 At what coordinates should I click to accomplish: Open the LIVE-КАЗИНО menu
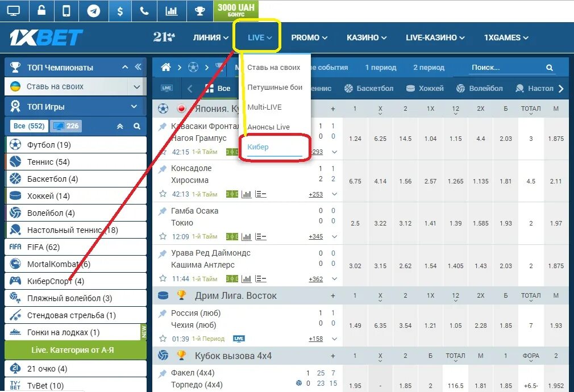click(435, 37)
